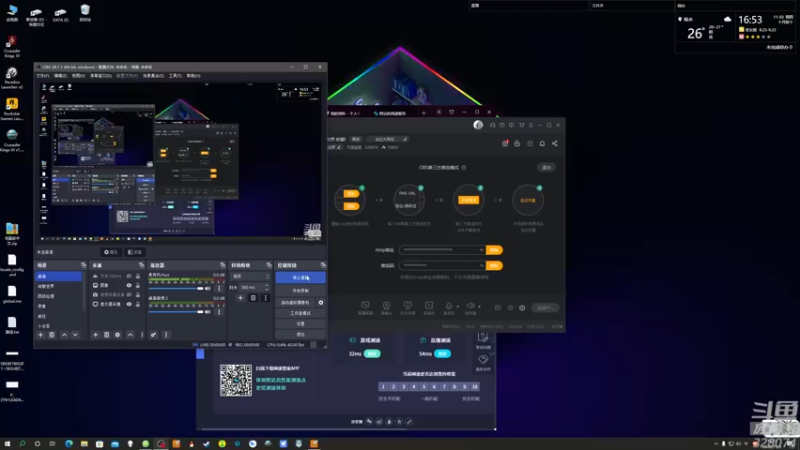Open Help menu in OBS menu bar

coord(193,76)
